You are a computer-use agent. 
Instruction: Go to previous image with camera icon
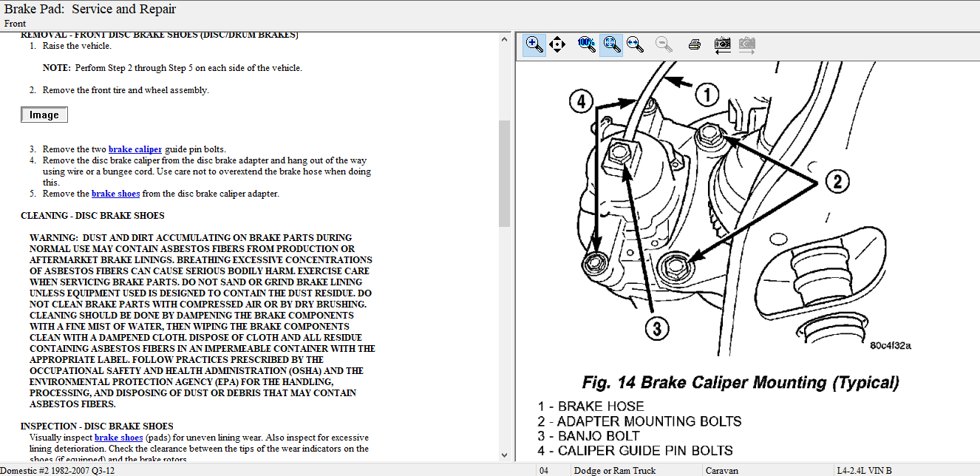tap(723, 44)
